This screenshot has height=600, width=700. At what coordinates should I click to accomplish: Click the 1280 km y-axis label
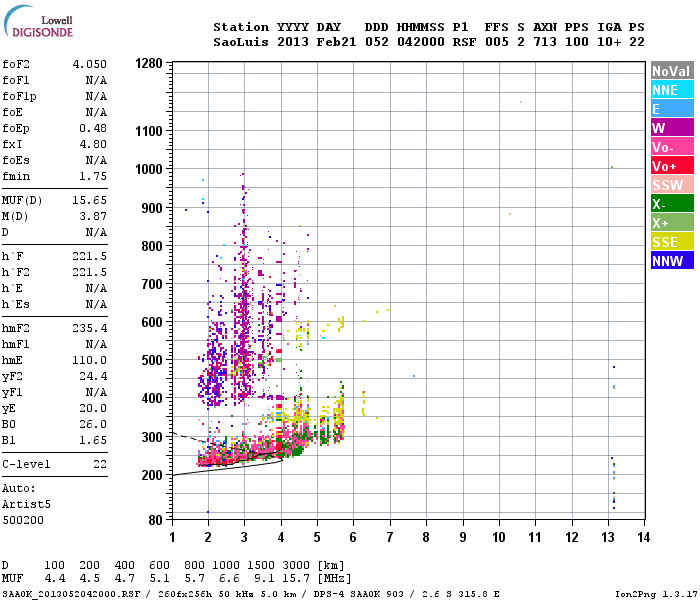[x=149, y=63]
